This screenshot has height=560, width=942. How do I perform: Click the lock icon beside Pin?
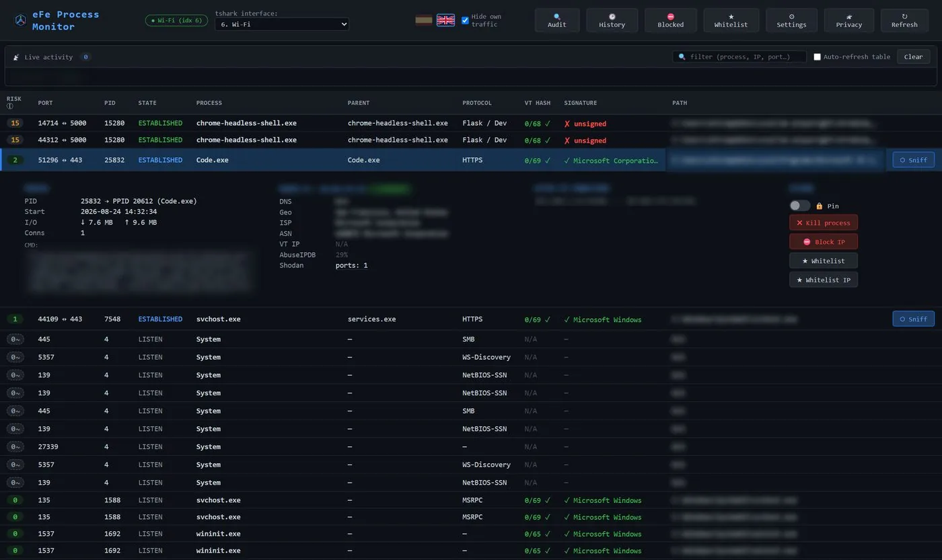[x=820, y=206]
